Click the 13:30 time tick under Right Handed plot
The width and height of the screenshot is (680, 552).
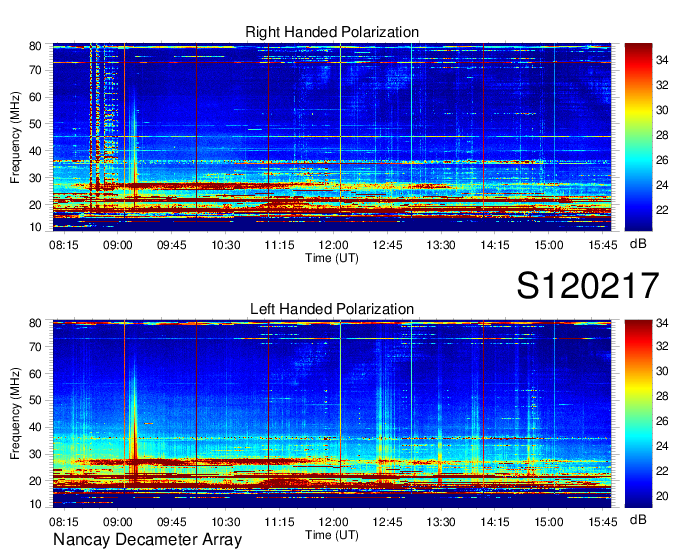pyautogui.click(x=441, y=245)
